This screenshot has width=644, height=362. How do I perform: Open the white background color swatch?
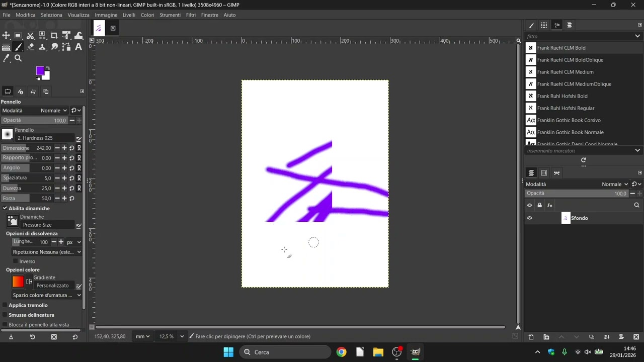pos(47,77)
